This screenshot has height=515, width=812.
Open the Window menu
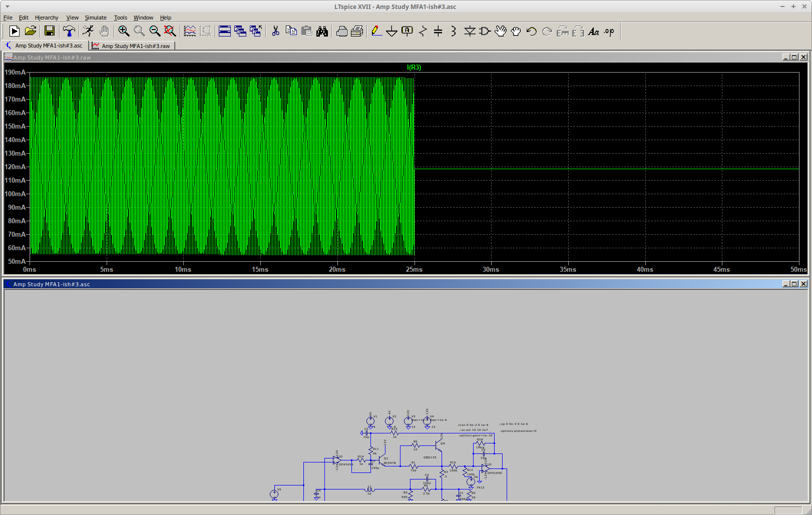point(143,18)
